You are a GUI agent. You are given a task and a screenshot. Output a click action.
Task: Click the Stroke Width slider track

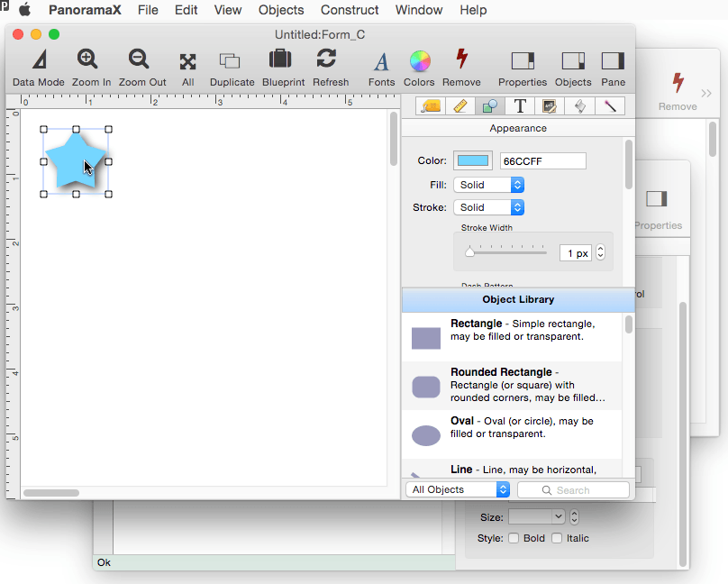(x=507, y=252)
